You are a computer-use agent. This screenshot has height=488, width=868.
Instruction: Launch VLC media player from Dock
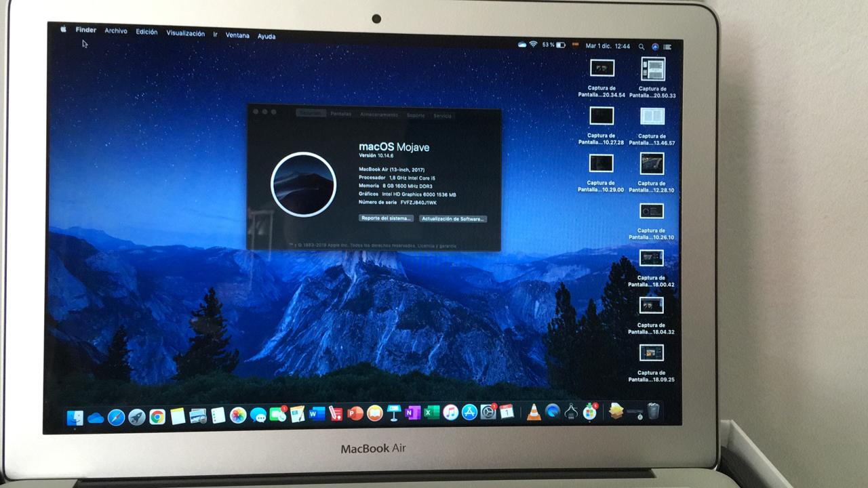point(534,411)
